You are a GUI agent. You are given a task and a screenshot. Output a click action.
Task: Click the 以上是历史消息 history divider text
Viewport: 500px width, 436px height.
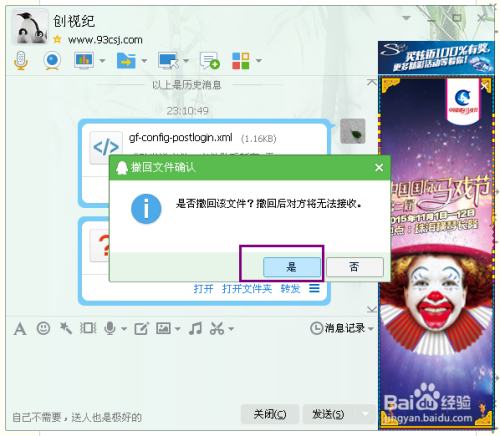(187, 85)
